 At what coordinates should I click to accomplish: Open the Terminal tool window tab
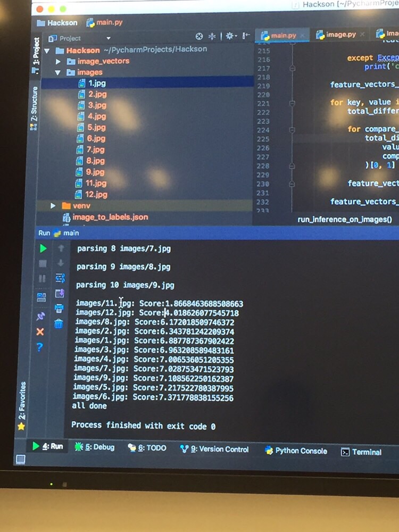tap(361, 452)
